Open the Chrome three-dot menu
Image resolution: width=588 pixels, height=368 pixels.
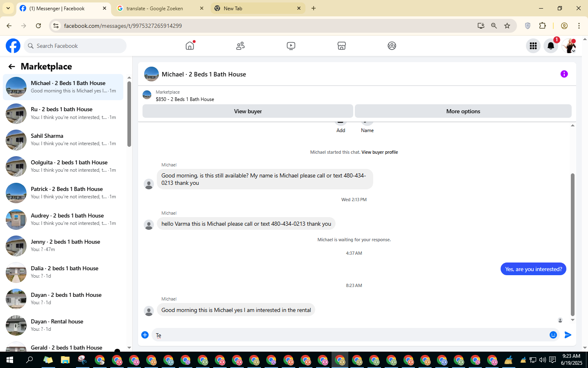coord(579,26)
